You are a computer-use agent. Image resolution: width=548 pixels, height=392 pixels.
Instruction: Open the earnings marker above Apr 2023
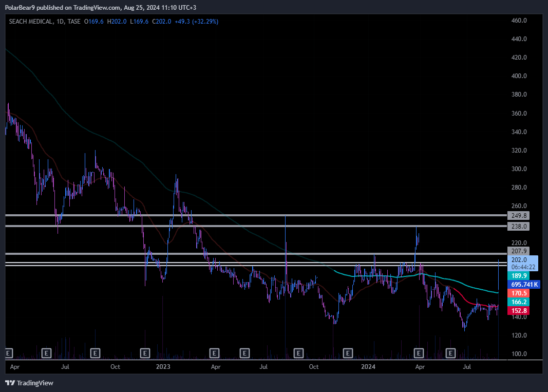214,353
